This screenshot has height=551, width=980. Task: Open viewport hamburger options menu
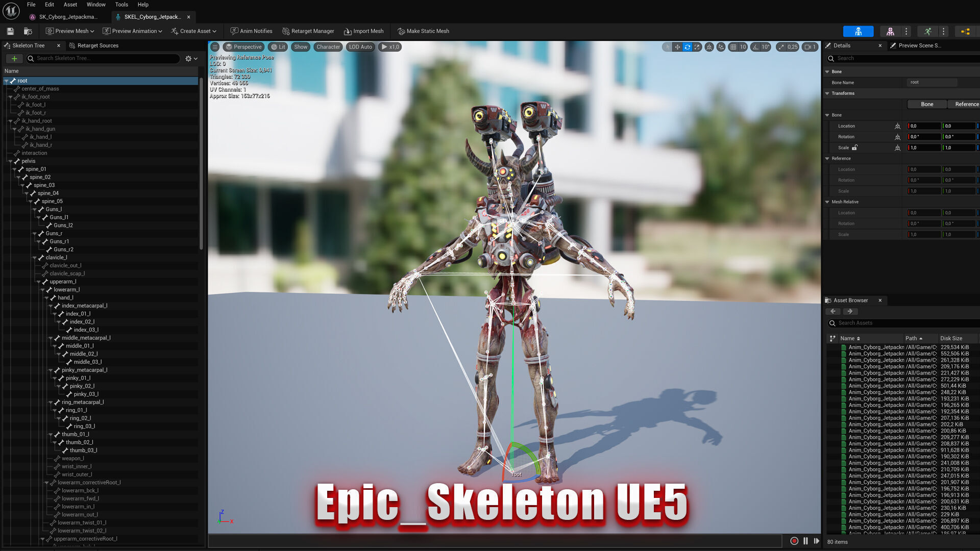[215, 47]
